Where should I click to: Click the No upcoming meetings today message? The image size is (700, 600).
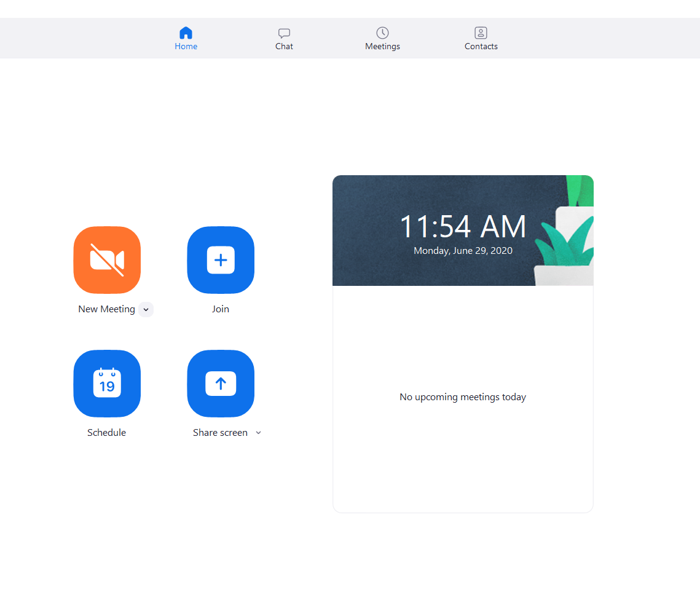click(x=463, y=397)
